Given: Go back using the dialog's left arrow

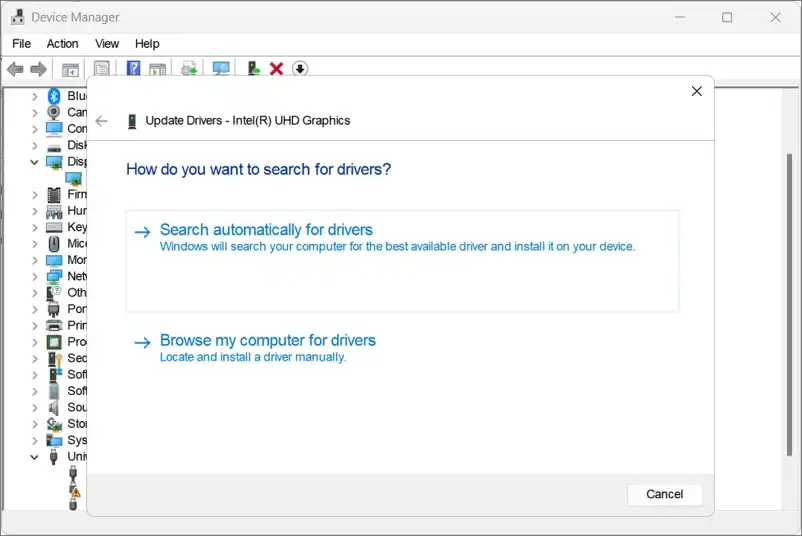Looking at the screenshot, I should point(102,121).
